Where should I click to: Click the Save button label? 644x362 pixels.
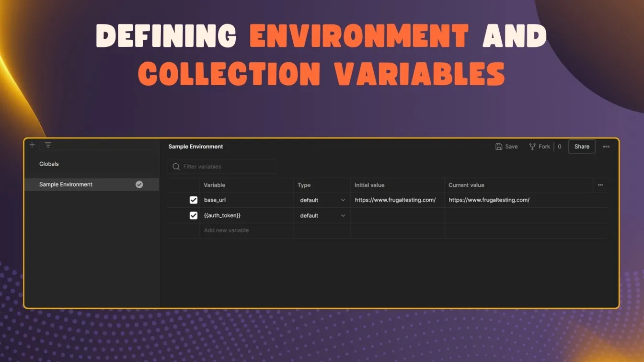(x=511, y=147)
